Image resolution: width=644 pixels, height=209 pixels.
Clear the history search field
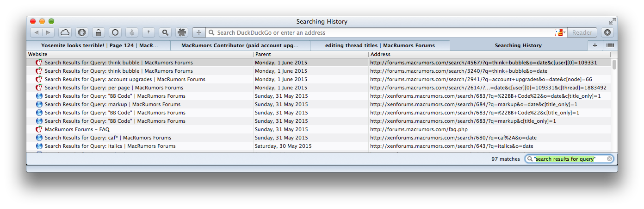609,159
